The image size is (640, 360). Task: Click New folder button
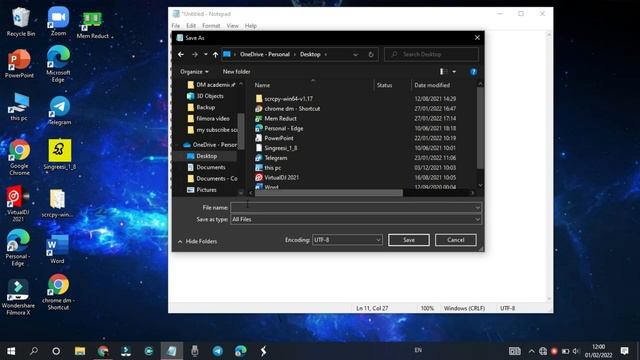(x=236, y=71)
